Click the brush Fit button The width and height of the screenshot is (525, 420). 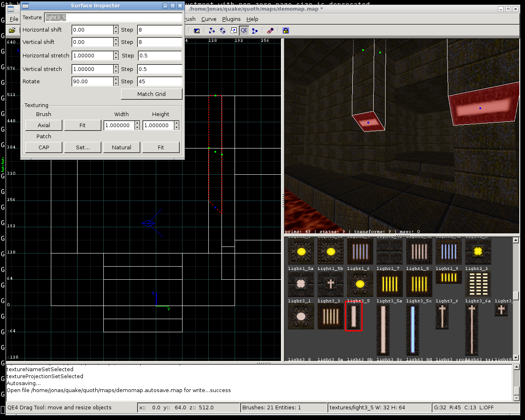[82, 125]
